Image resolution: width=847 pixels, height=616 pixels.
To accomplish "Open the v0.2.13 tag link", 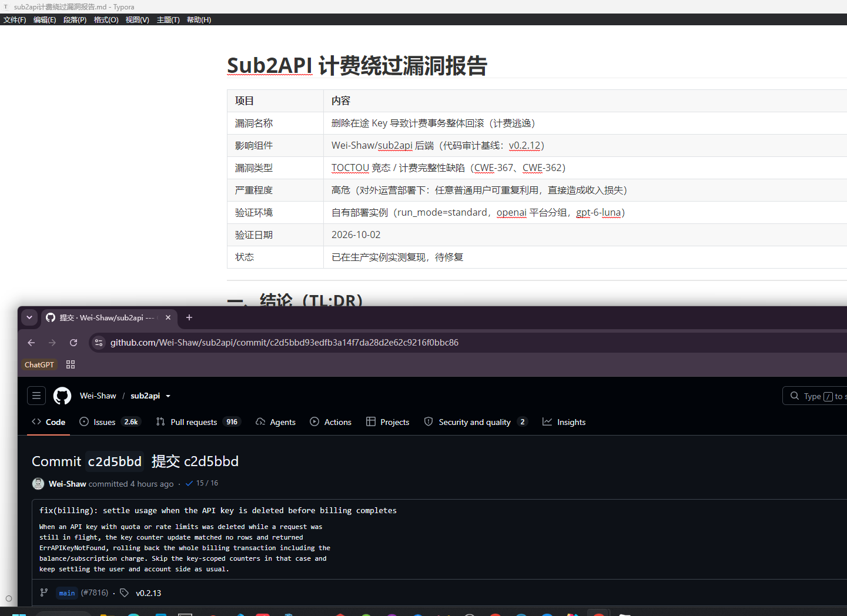I will (x=149, y=593).
